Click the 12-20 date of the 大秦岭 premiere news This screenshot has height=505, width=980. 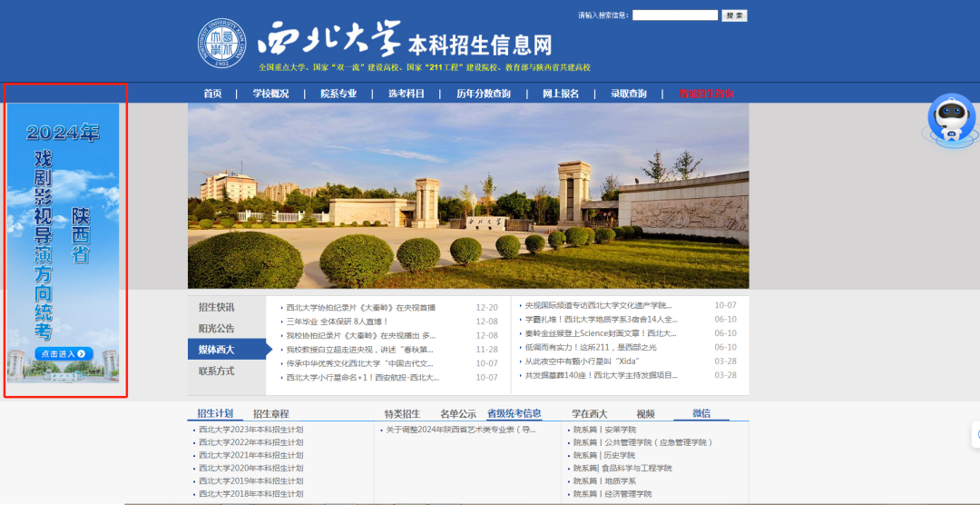tap(487, 307)
